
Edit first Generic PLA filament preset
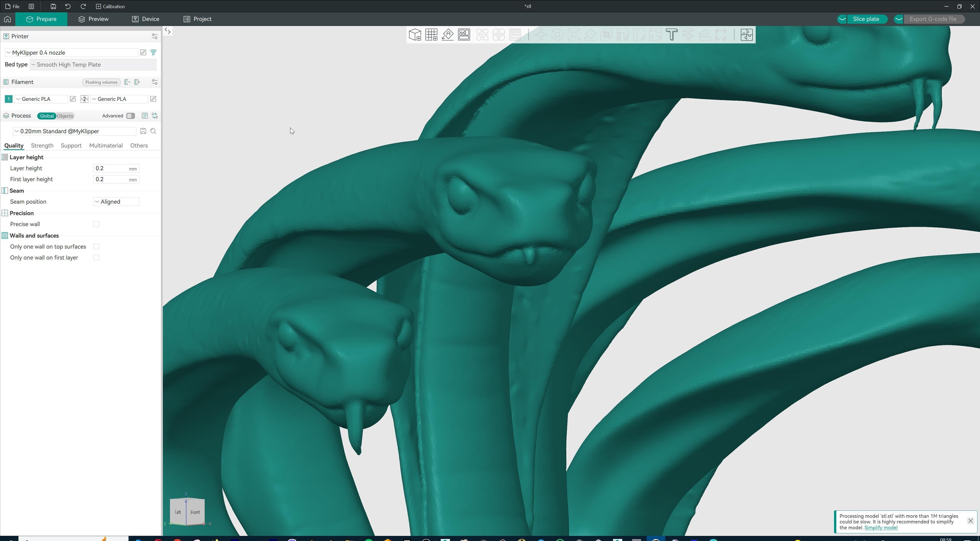[x=73, y=99]
